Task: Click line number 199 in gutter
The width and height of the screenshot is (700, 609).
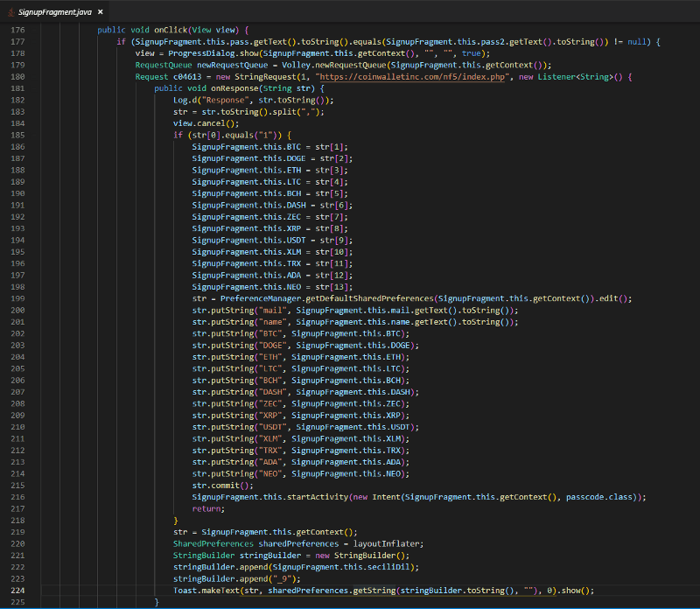Action: click(17, 298)
